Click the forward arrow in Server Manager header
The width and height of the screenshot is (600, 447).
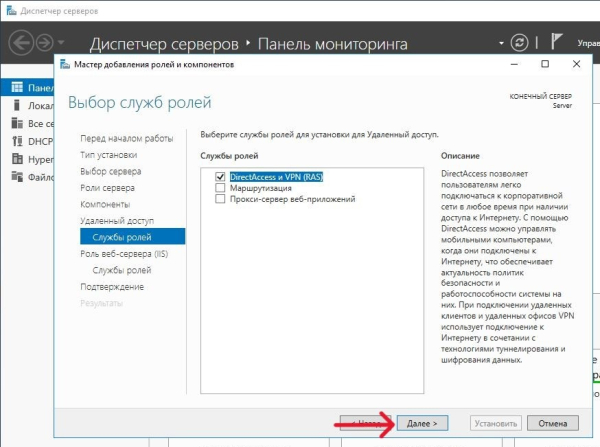pos(45,43)
